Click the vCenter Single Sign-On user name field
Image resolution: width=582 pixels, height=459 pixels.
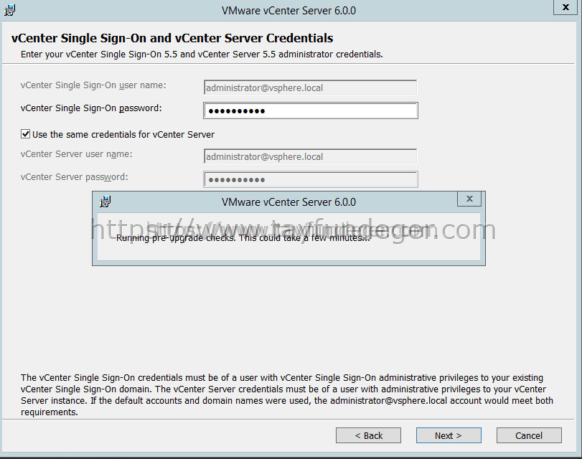pyautogui.click(x=310, y=88)
